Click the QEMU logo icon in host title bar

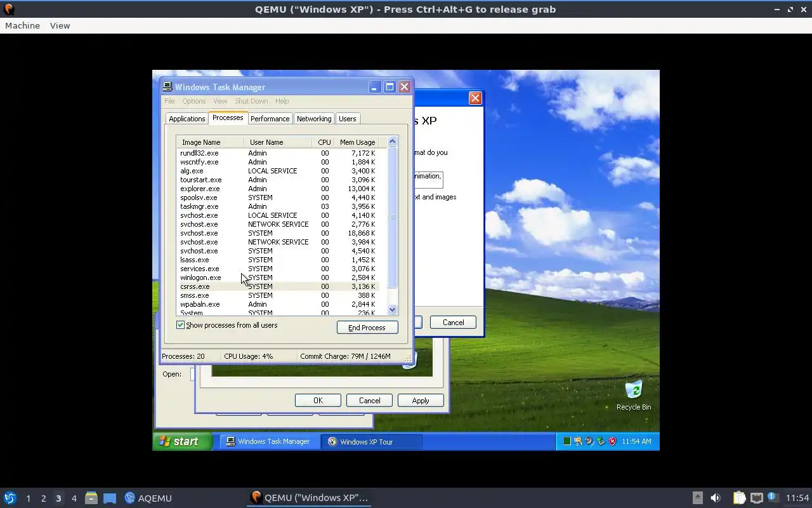tap(9, 10)
